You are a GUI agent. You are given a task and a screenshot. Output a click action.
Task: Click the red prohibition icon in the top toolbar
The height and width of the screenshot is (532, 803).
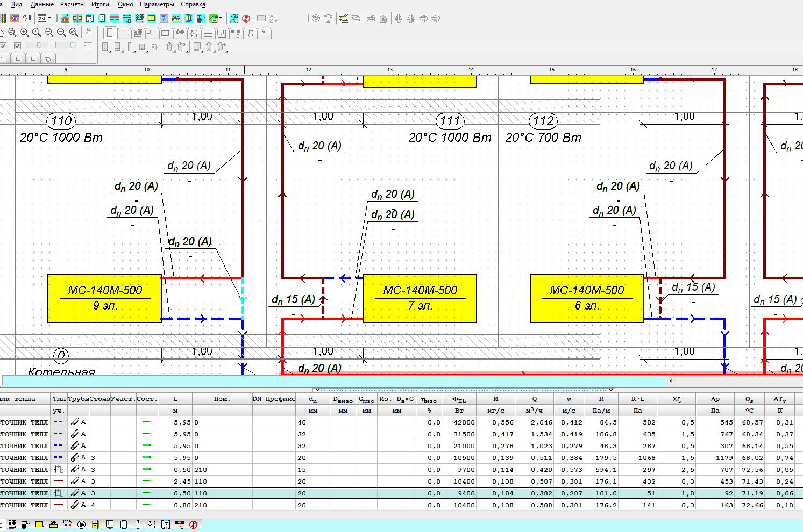[246, 18]
